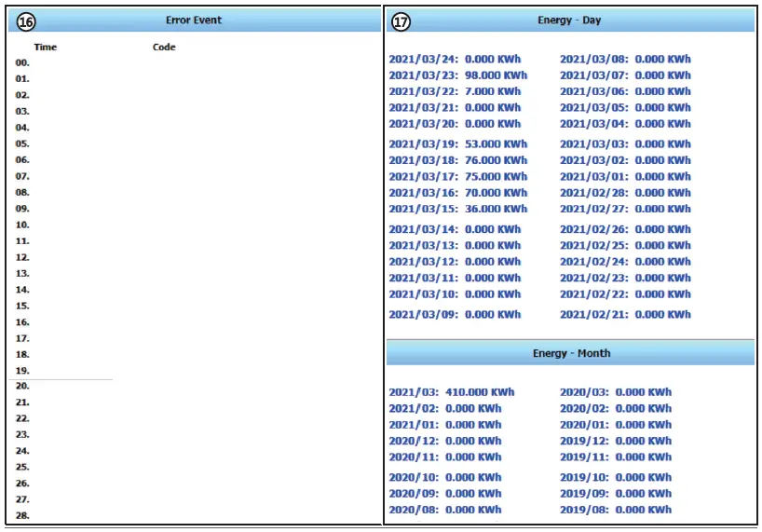
Task: Click the 2019/12 monthly energy entry
Action: point(616,441)
